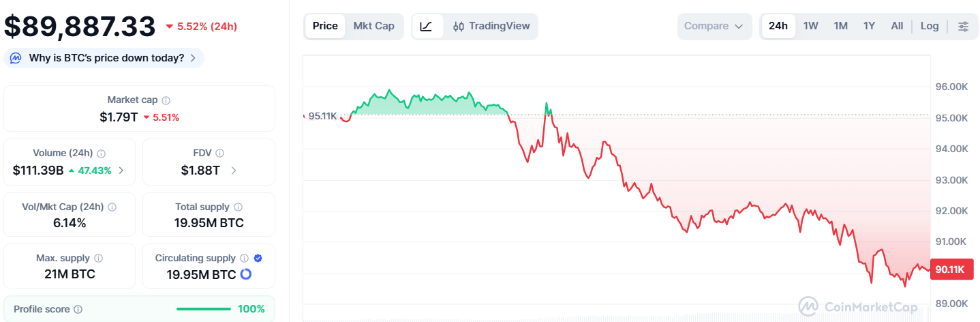The image size is (980, 322).
Task: Expand FDV details chevron
Action: (233, 171)
